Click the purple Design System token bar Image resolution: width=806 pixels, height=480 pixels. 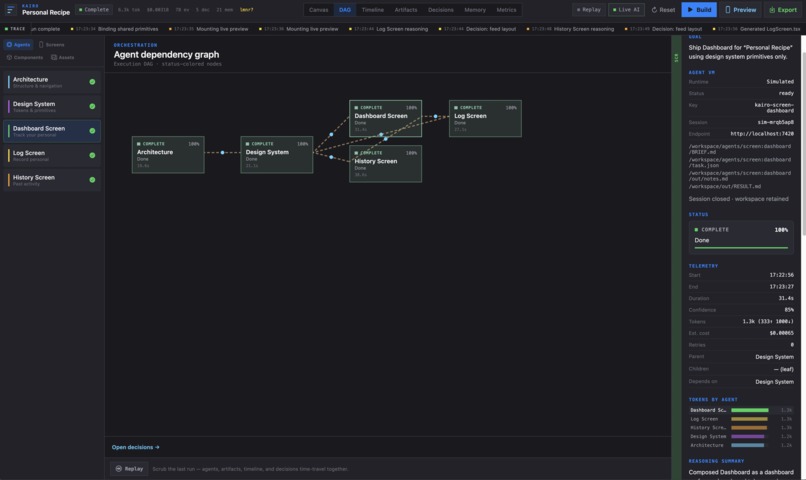pos(747,436)
